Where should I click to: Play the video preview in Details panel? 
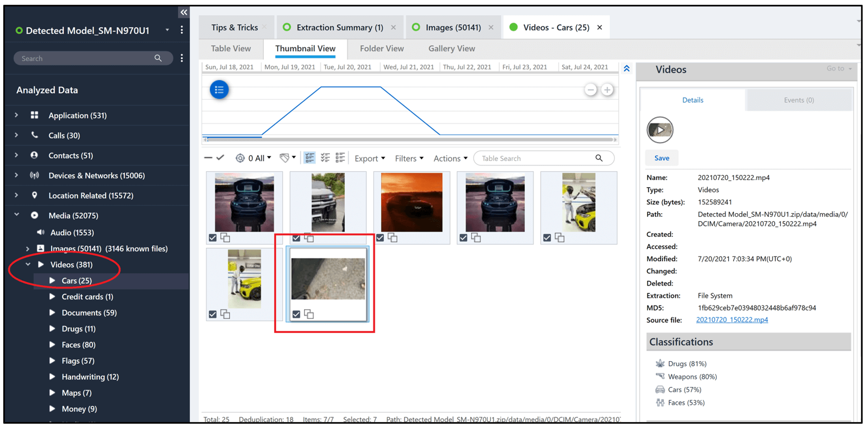[x=660, y=130]
